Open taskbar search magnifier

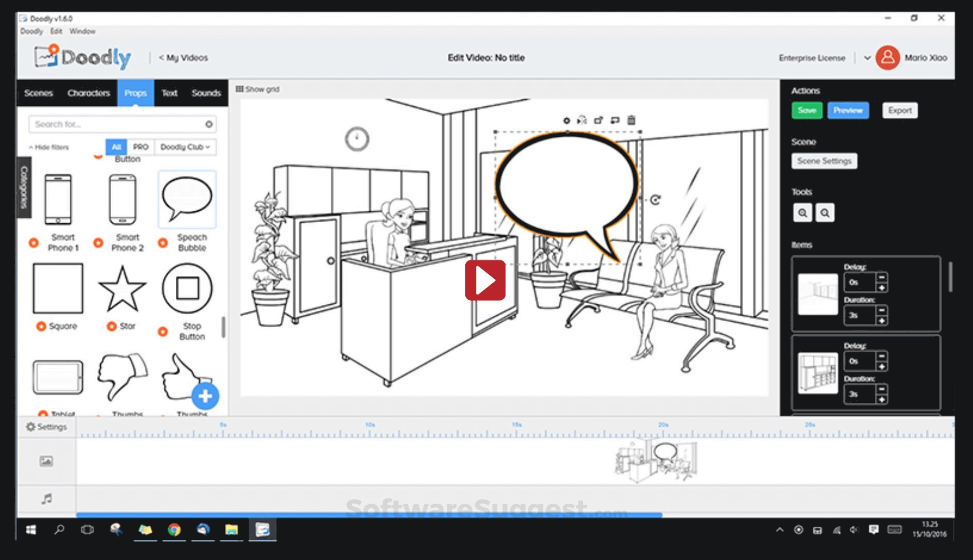[x=59, y=530]
